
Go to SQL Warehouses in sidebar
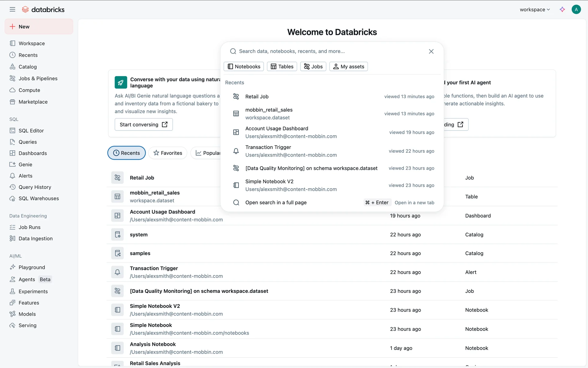[x=39, y=198]
